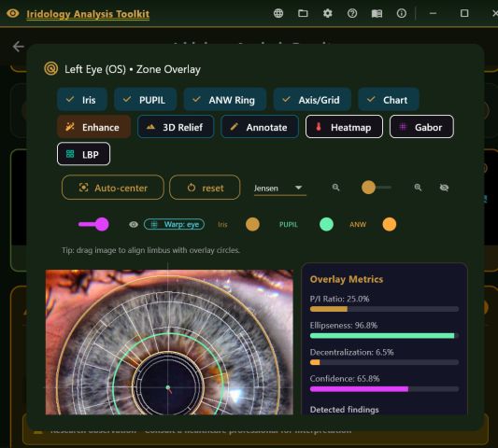Open the folder icon in title bar
Screen dimensions: 498x448
303,13
